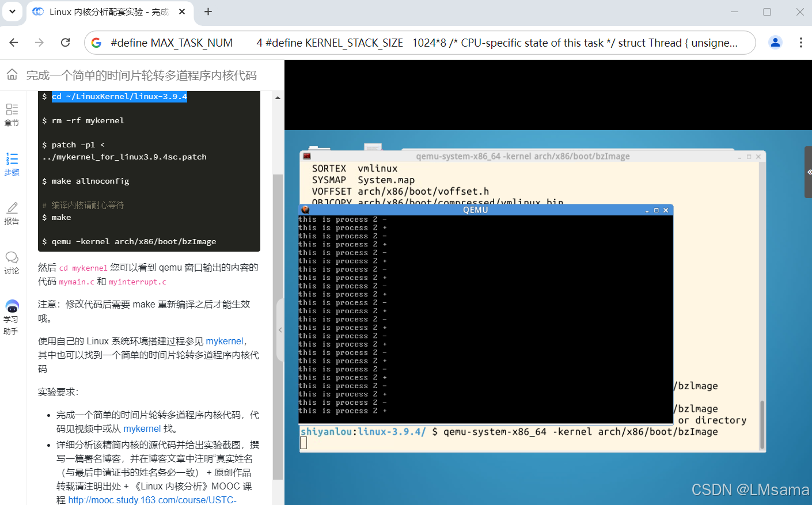Click the QEMU window title bar icon

click(305, 210)
